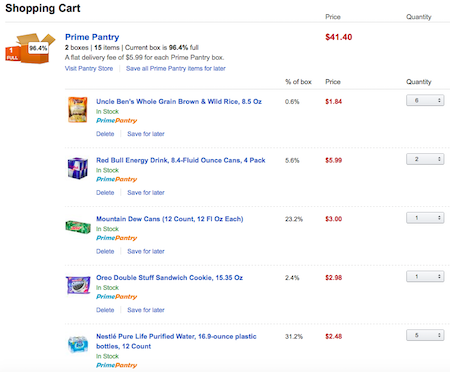Open the Nestlé water bottles product image
This screenshot has width=450, height=372.
pyautogui.click(x=78, y=344)
